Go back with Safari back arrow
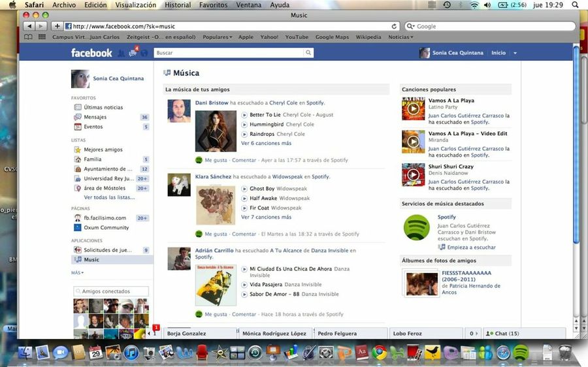This screenshot has height=367, width=588. point(29,26)
